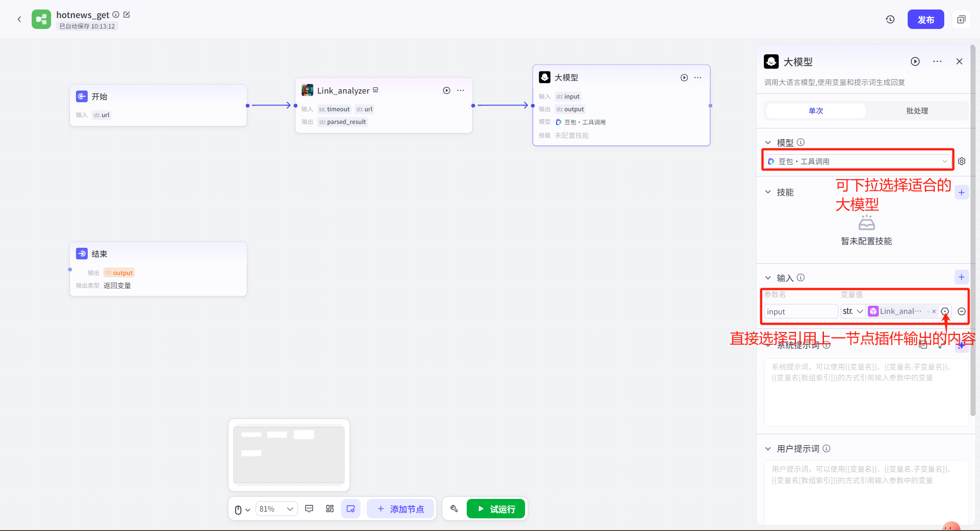Open the 81% zoom level dropdown
980x531 pixels.
[276, 509]
